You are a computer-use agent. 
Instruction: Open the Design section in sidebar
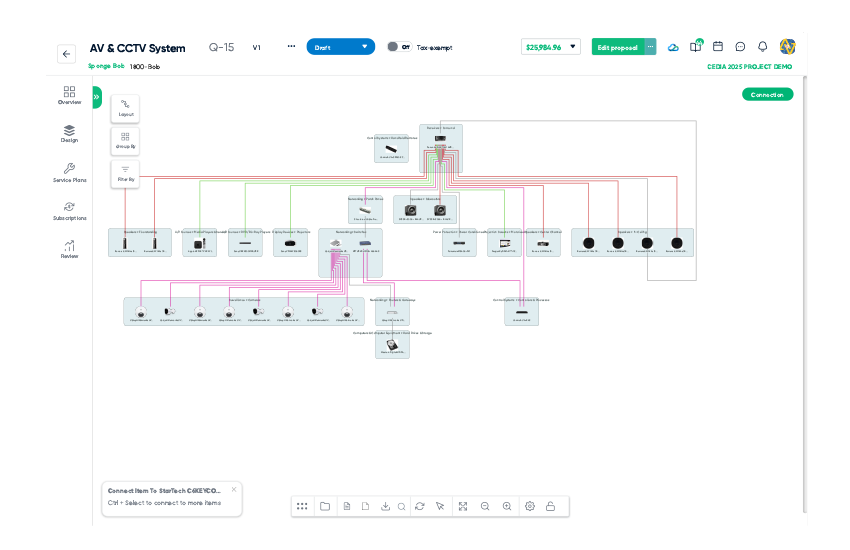tap(69, 134)
